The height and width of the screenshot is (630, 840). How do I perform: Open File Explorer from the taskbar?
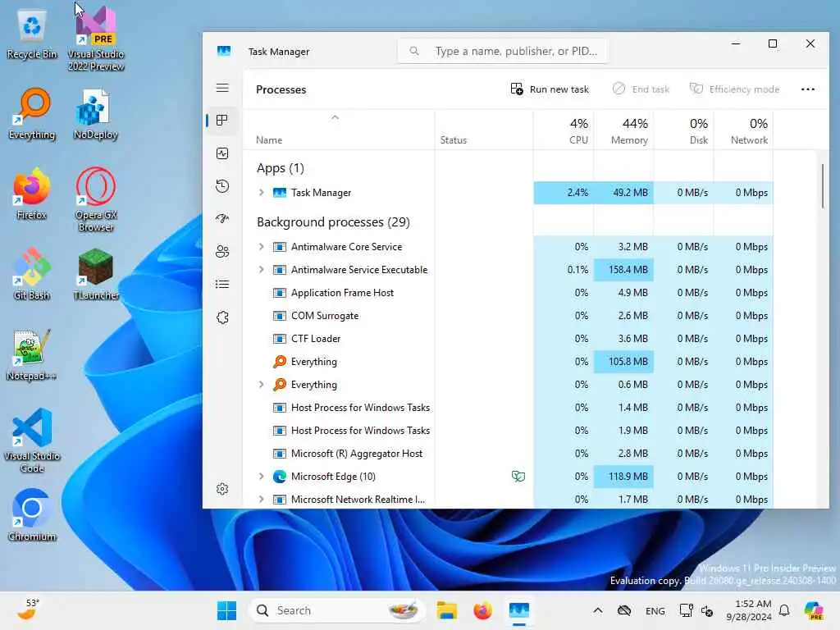pyautogui.click(x=447, y=610)
